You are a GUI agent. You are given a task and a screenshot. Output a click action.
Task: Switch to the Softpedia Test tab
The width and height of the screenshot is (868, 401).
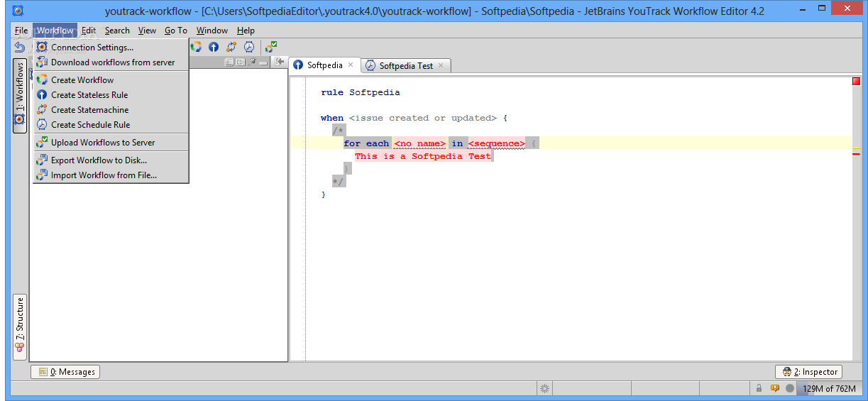pyautogui.click(x=406, y=66)
